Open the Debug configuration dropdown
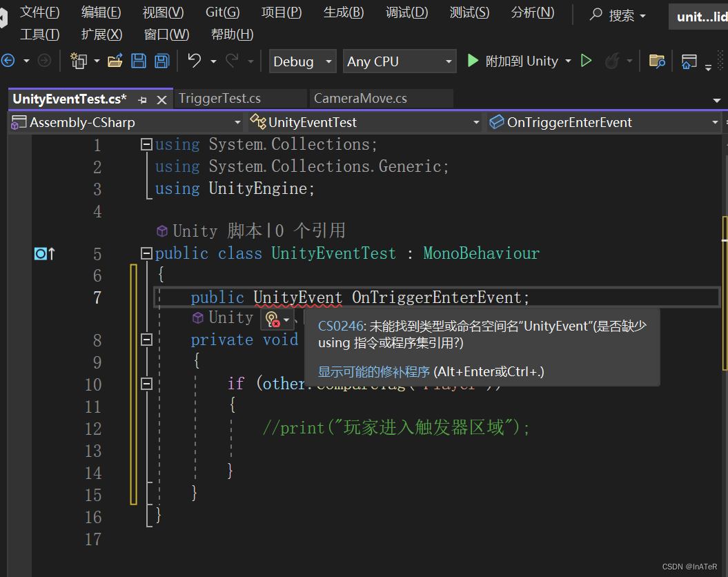 tap(302, 61)
